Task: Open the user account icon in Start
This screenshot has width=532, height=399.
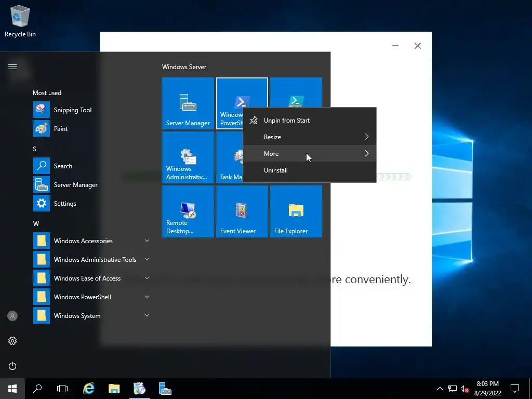Action: [x=12, y=316]
